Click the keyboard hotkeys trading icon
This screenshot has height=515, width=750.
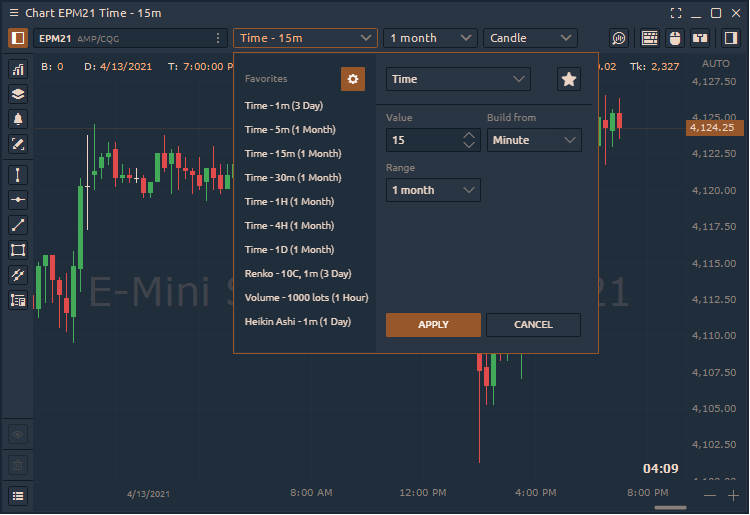point(650,38)
